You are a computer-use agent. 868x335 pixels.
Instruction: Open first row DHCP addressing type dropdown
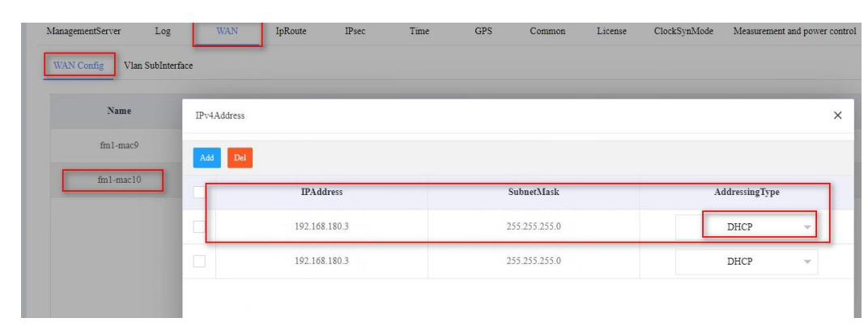[746, 227]
